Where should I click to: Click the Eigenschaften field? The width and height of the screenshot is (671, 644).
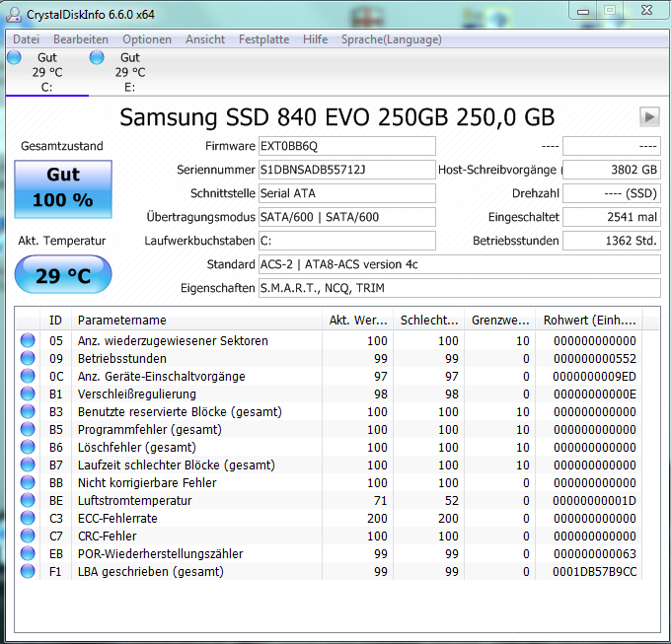pos(460,288)
